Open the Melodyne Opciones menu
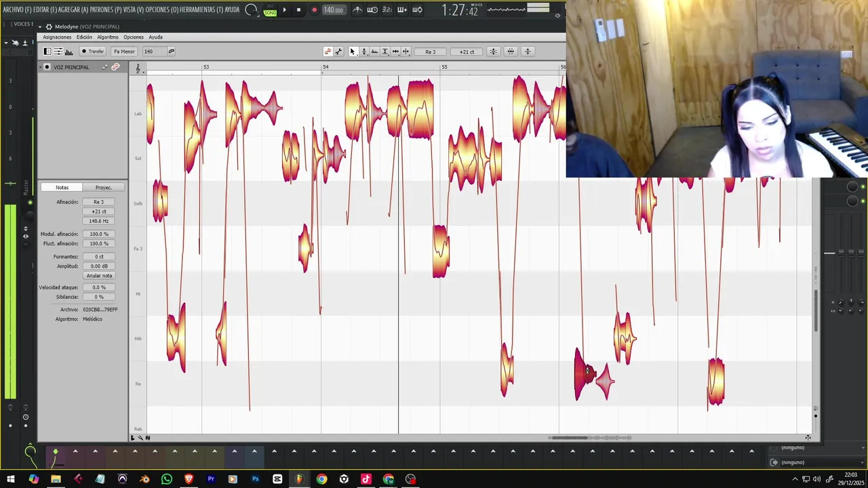The image size is (868, 488). click(134, 37)
